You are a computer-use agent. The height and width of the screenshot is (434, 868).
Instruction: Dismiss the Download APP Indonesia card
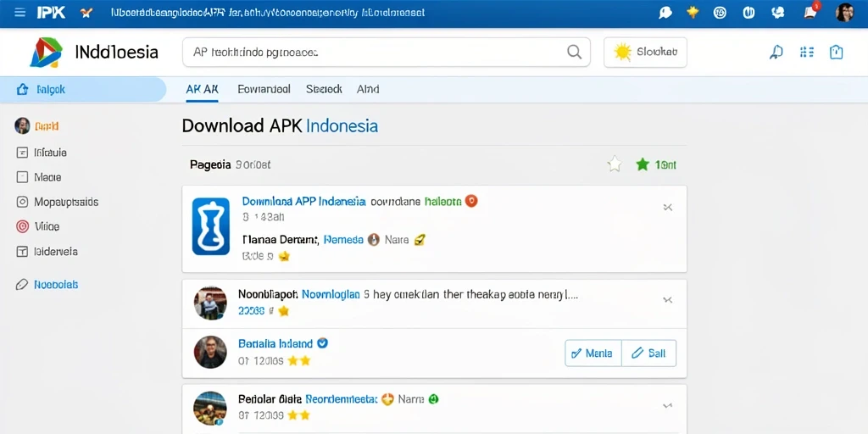click(668, 208)
